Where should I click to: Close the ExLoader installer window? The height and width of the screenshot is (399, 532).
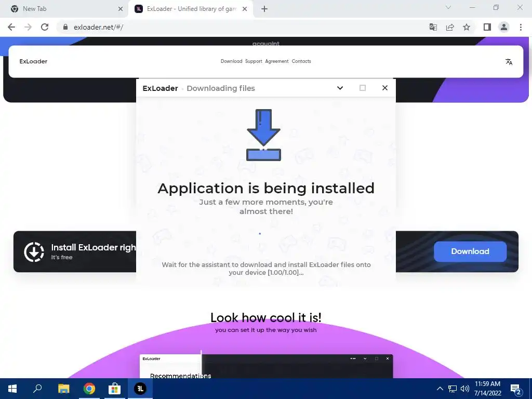coord(385,88)
